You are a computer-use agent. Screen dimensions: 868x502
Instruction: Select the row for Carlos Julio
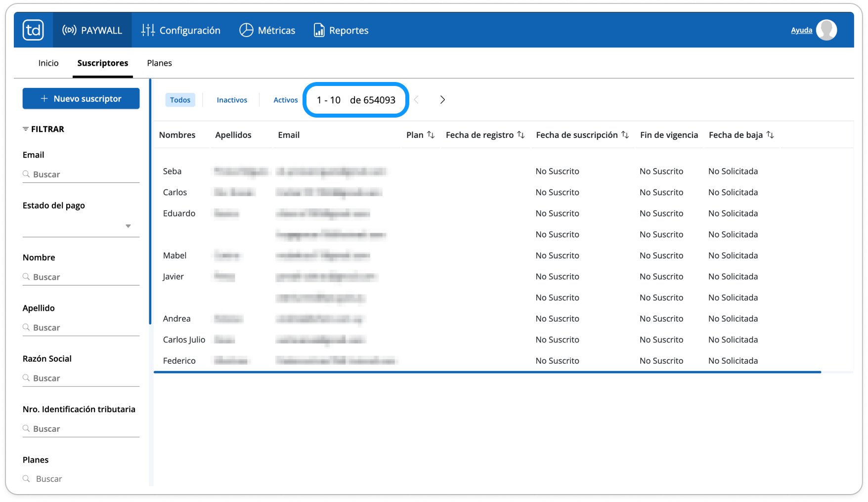pyautogui.click(x=503, y=340)
